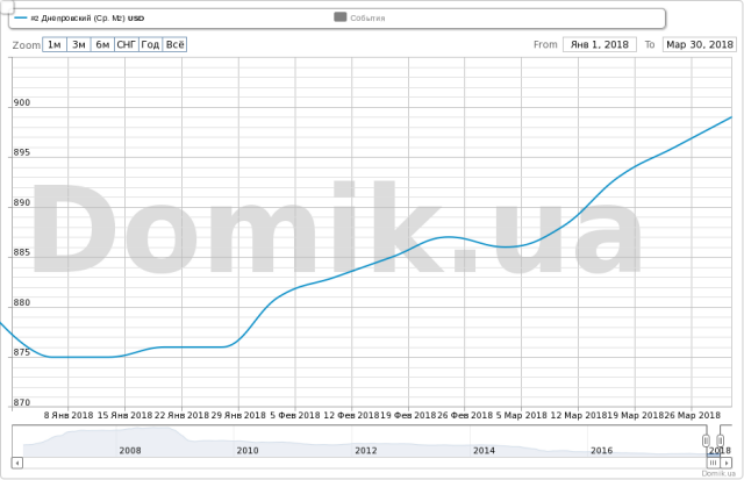Image resolution: width=744 pixels, height=480 pixels.
Task: Click the 895 y-axis label
Action: click(x=22, y=152)
